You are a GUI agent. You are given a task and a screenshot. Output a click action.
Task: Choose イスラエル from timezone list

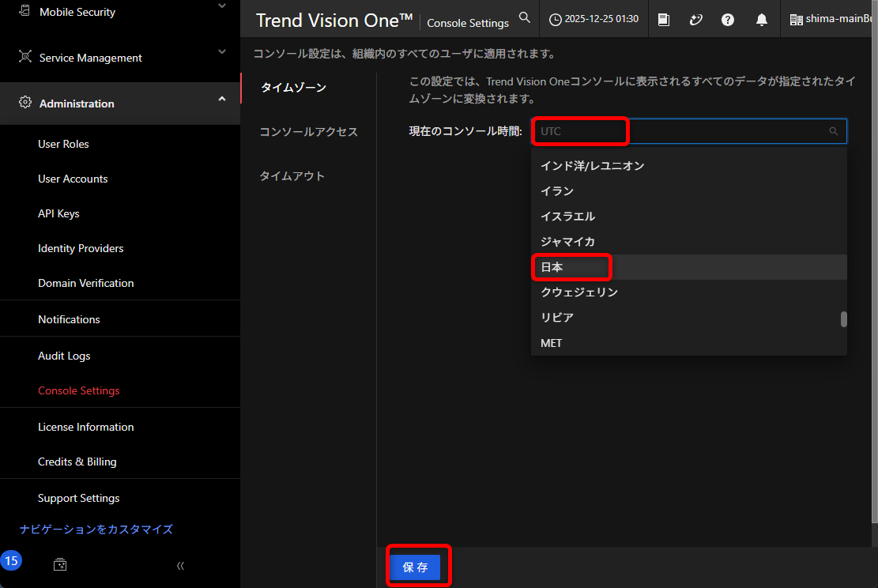[x=689, y=217]
